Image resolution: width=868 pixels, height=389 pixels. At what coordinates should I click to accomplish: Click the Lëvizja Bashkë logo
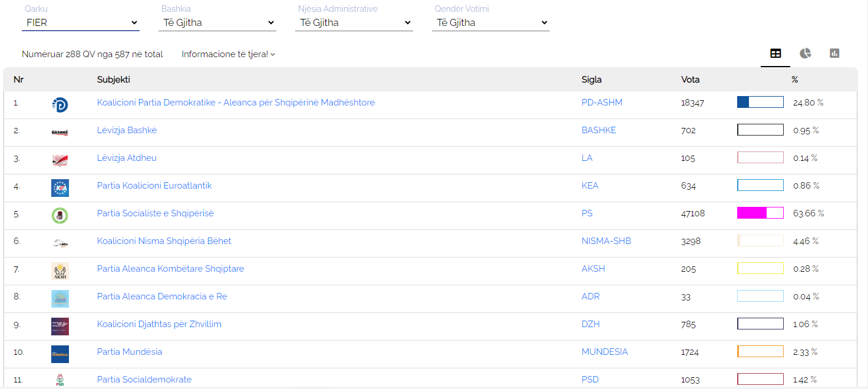(60, 133)
